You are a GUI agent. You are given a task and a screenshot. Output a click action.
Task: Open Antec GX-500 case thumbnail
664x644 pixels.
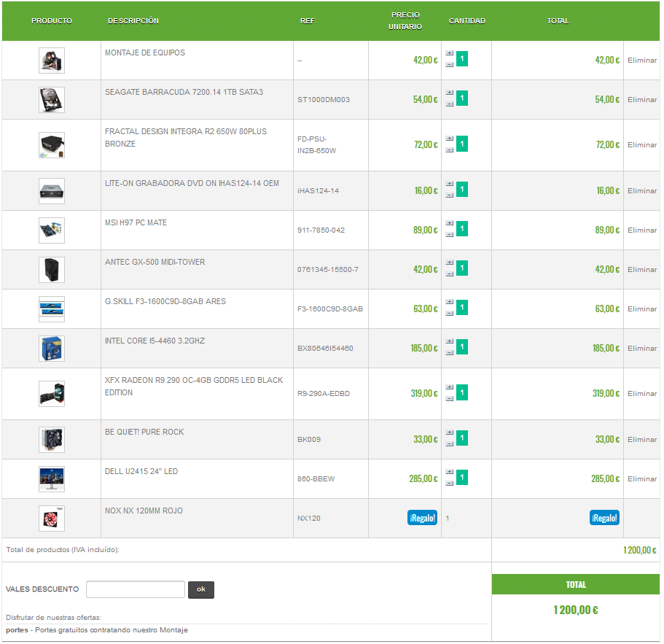coord(52,270)
